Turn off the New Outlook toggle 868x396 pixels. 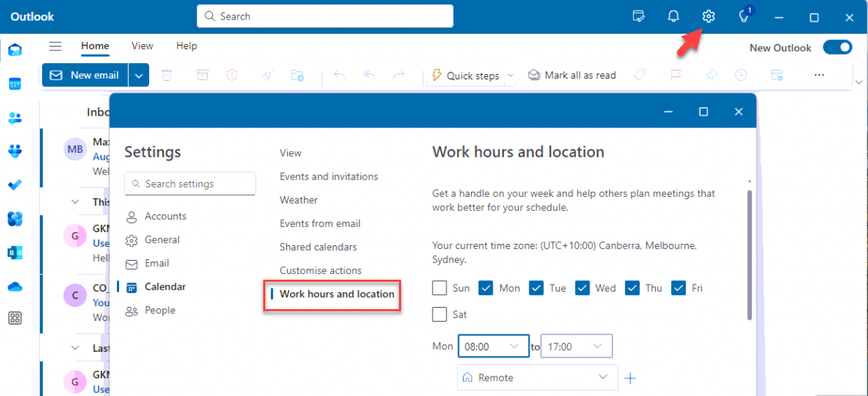point(837,47)
